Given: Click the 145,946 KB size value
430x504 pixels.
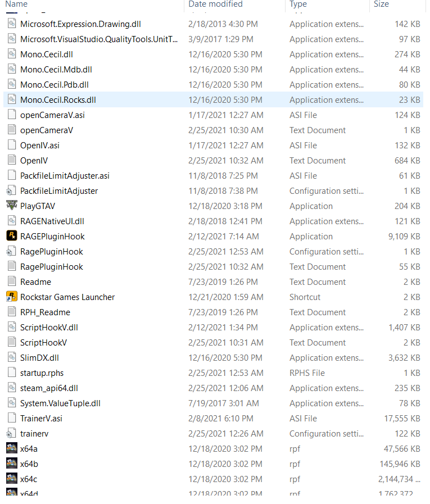Looking at the screenshot, I should pos(400,464).
